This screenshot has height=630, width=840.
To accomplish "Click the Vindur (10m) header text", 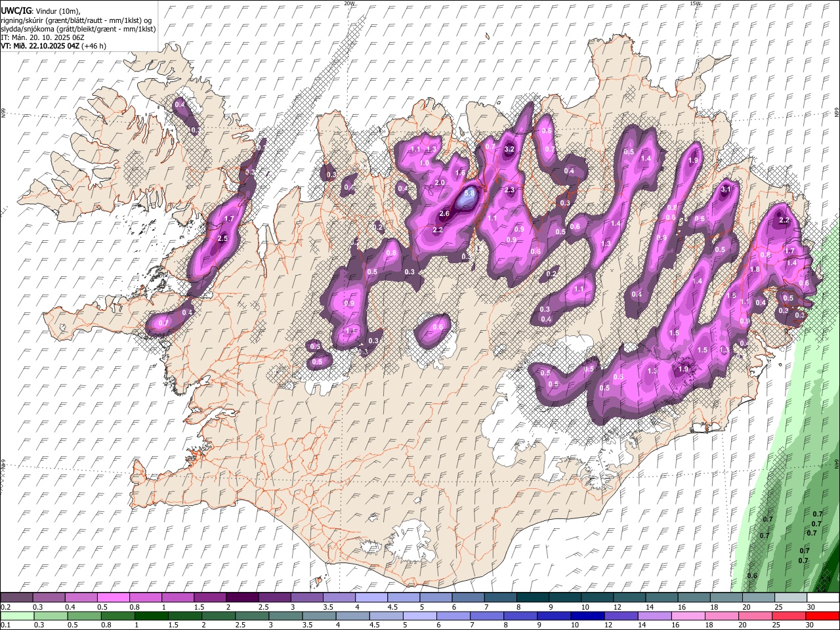I will click(58, 11).
